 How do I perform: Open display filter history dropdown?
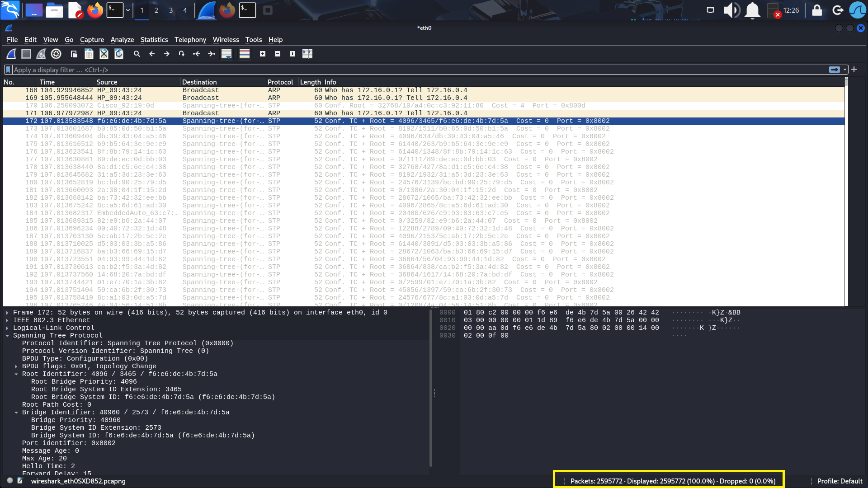point(844,70)
